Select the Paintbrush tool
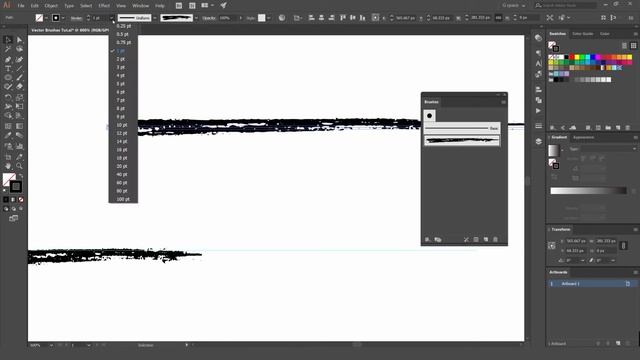The height and width of the screenshot is (360, 640). click(19, 78)
